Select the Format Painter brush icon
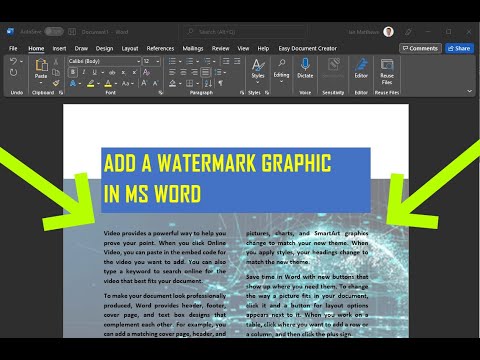 coord(56,83)
